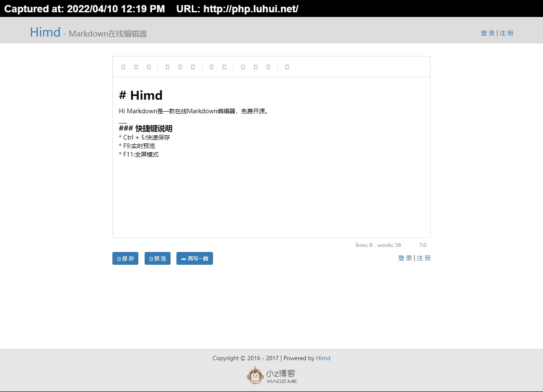Click the "- Markdown在线编辑器" subtitle in the header
Screen dimensions: 543x392
point(105,34)
